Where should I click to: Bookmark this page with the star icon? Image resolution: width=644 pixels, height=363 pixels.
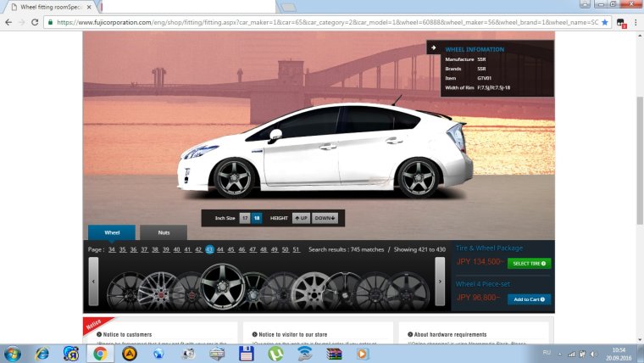(605, 22)
